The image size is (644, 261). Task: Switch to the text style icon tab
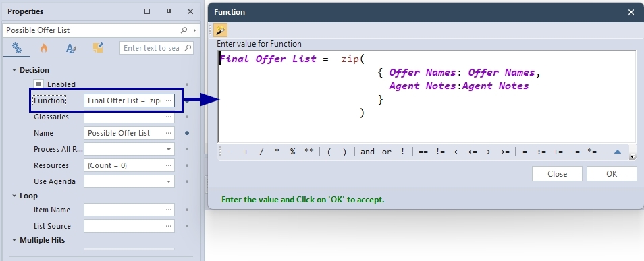click(x=71, y=48)
